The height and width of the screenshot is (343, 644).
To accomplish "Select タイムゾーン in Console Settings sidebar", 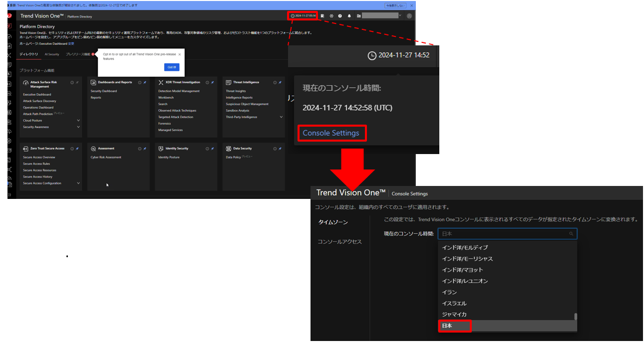I will click(x=333, y=222).
